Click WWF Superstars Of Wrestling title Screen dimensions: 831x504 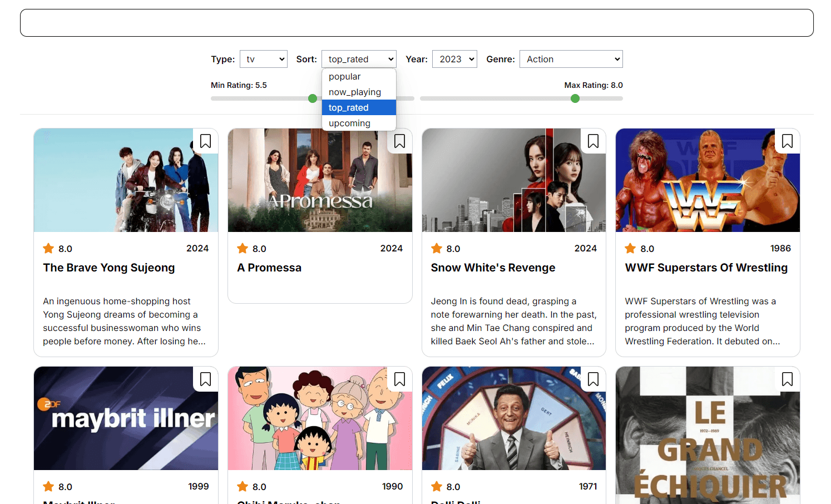click(x=706, y=268)
